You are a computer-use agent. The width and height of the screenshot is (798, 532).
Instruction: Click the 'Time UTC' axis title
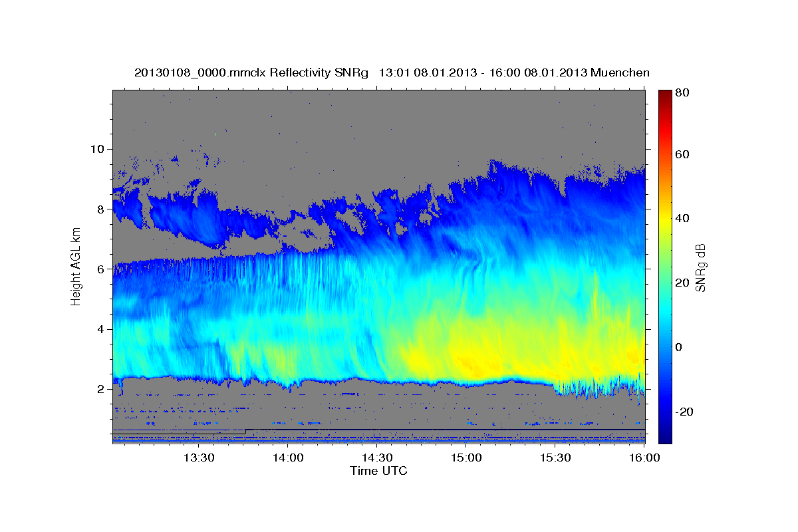click(x=378, y=471)
